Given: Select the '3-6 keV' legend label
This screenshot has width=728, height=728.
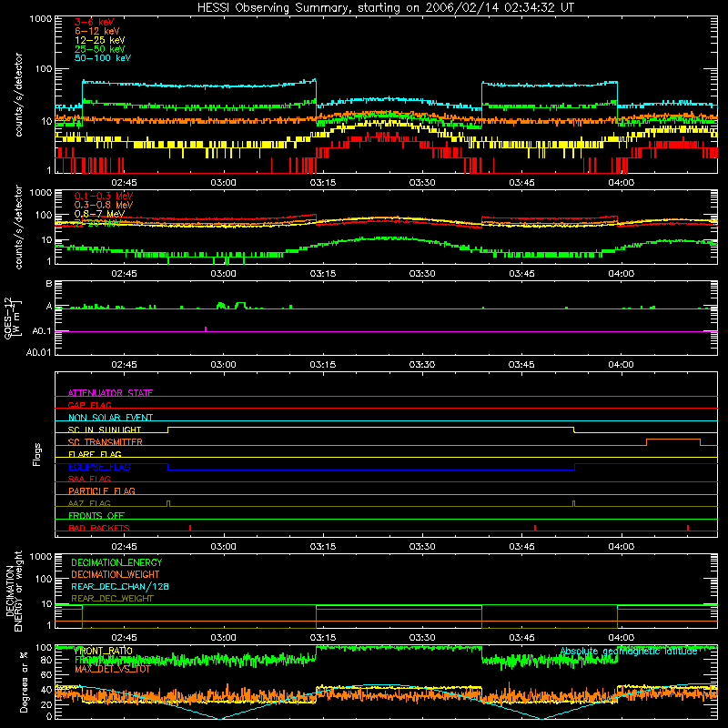Looking at the screenshot, I should (95, 22).
